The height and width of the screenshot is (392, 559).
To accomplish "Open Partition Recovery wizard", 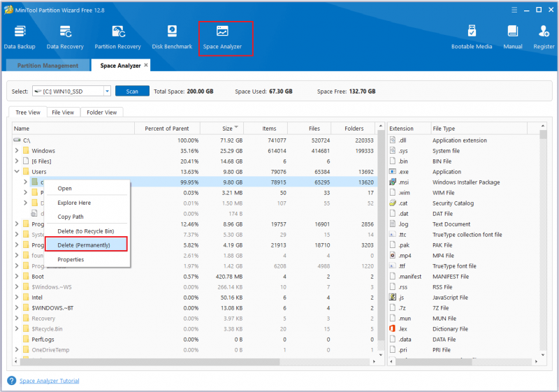I will [x=117, y=37].
